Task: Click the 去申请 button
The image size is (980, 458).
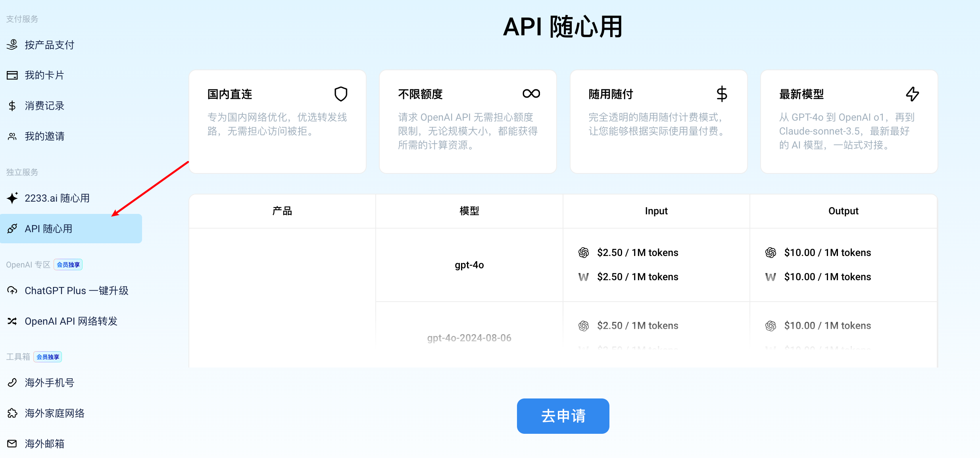Action: 563,416
